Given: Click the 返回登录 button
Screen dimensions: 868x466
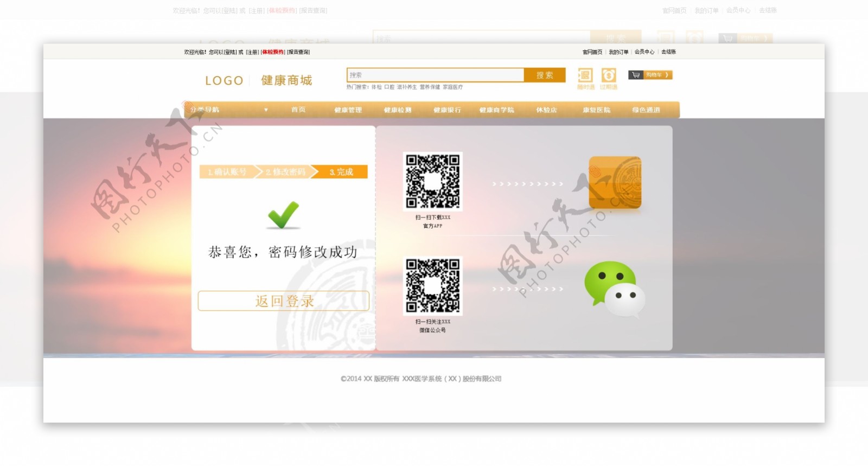Looking at the screenshot, I should click(284, 301).
